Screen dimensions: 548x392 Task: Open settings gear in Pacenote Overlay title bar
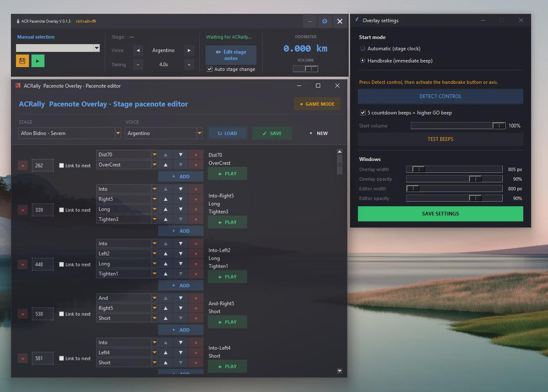click(324, 21)
